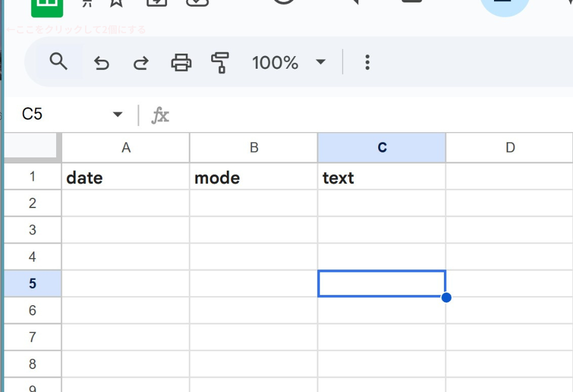Open the toolbar overflow three-dot menu
Image resolution: width=573 pixels, height=392 pixels.
pos(367,62)
